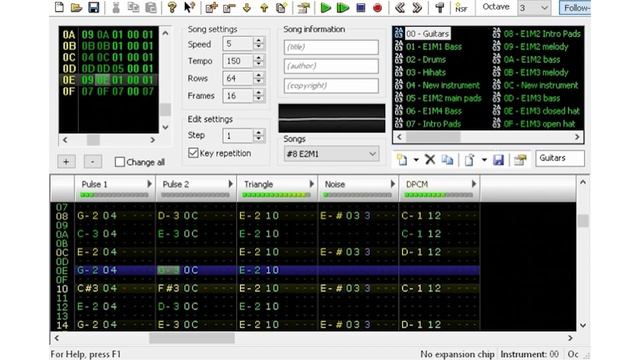Move the pattern editor horizontal scrollbar thumb
Image resolution: width=640 pixels, height=360 pixels.
coord(192,338)
